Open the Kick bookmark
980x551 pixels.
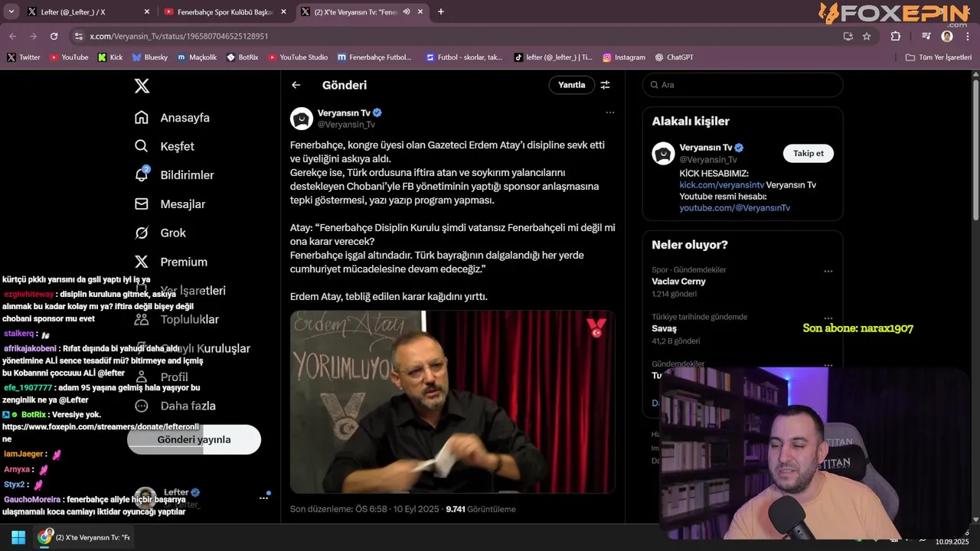110,57
